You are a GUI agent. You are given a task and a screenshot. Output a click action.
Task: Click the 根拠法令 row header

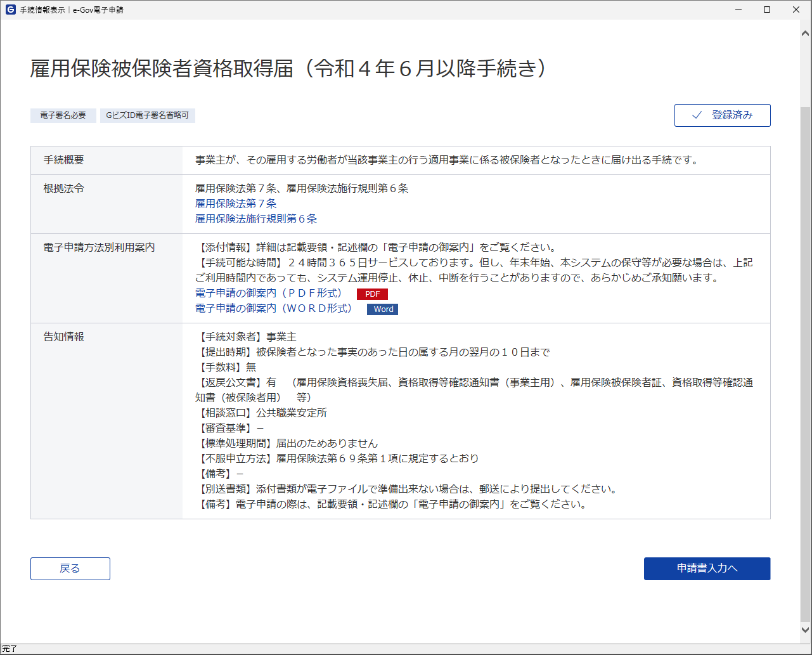(x=106, y=204)
